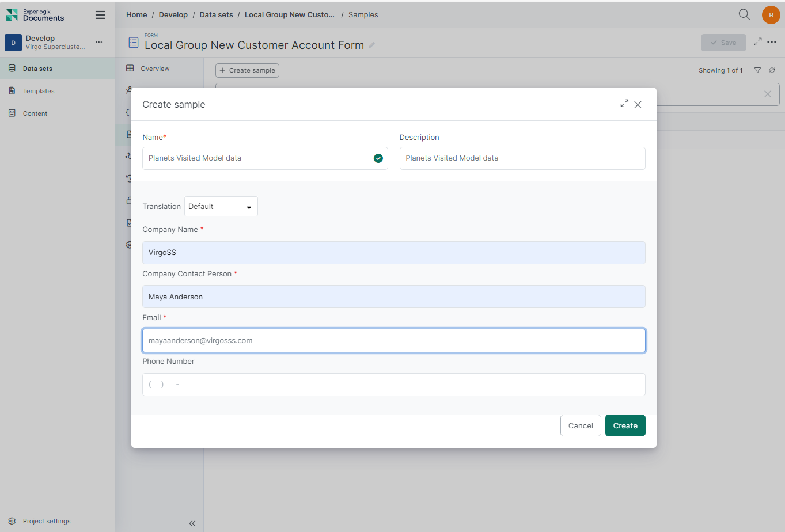Viewport: 785px width, 532px height.
Task: Click the Create button
Action: 625,425
